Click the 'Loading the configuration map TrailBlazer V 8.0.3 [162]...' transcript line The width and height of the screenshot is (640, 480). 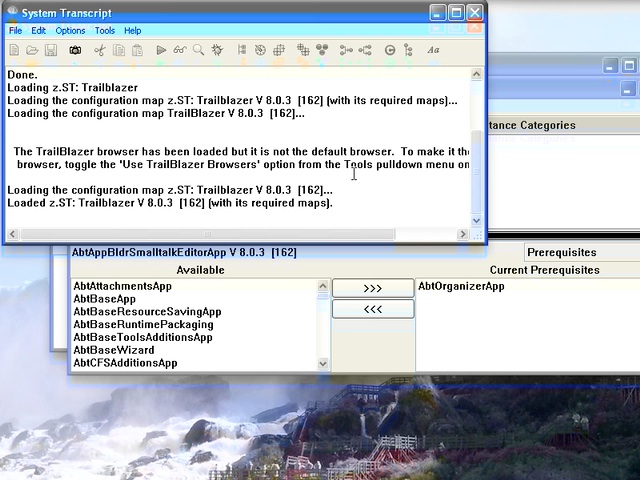[156, 113]
